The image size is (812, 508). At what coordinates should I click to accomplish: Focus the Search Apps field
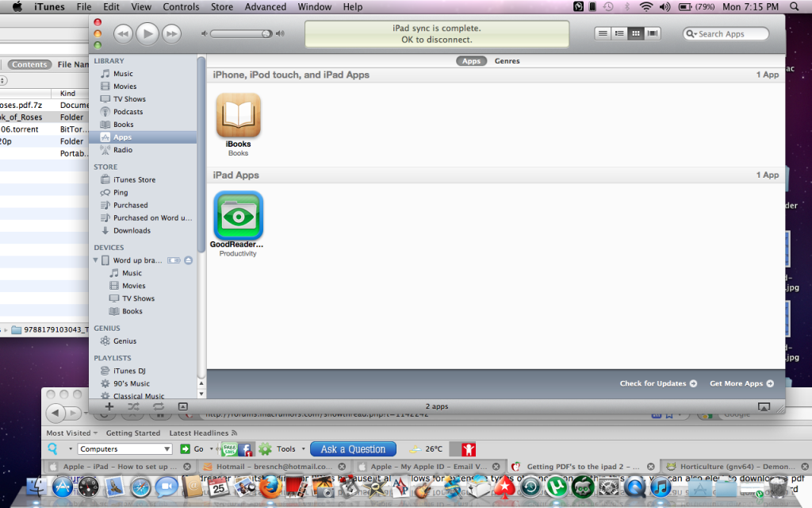(726, 33)
